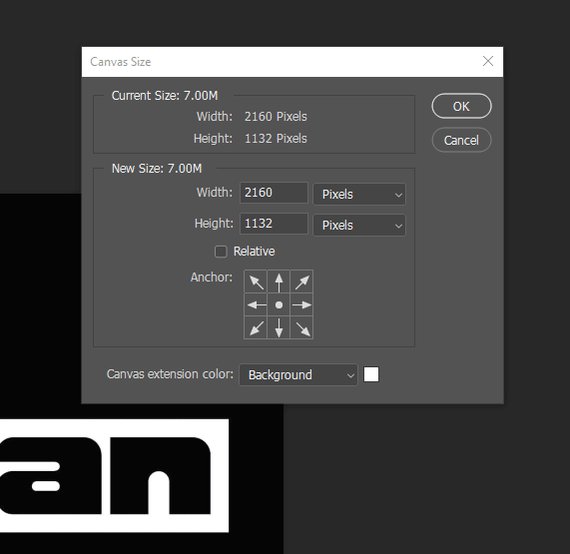Set anchor to top-left arrow
The image size is (570, 554).
click(x=256, y=281)
